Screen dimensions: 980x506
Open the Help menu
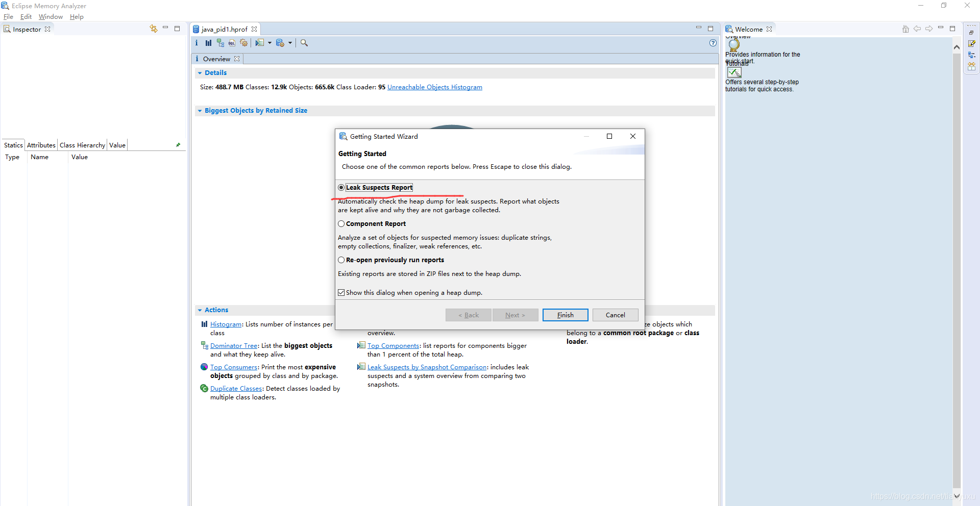(x=77, y=17)
